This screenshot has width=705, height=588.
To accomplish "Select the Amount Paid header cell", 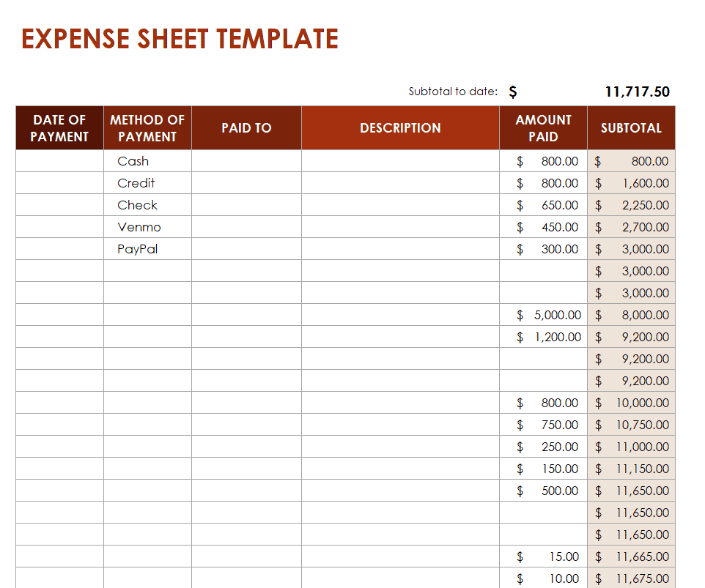I will 543,128.
